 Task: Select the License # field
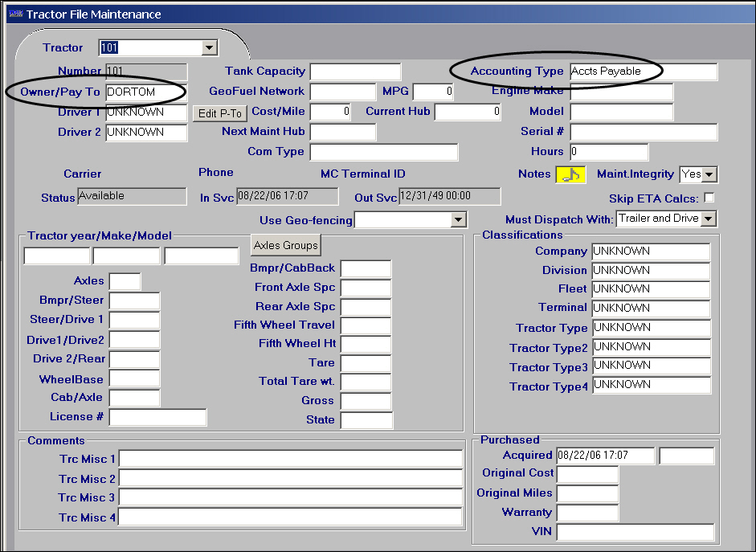[x=157, y=418]
